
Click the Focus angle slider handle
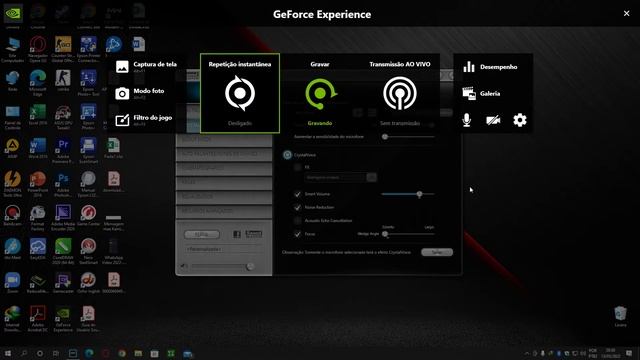coord(384,234)
